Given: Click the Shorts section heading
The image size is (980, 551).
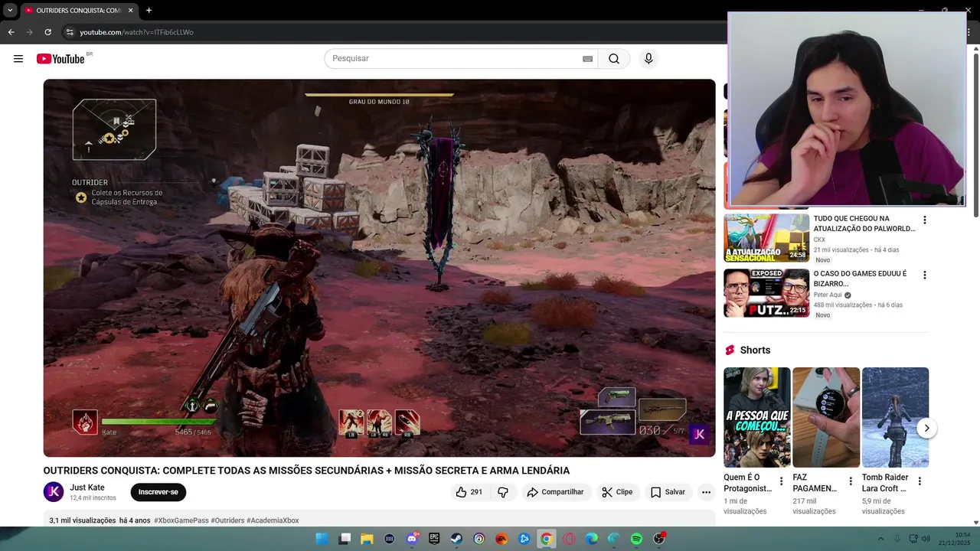Looking at the screenshot, I should 755,350.
